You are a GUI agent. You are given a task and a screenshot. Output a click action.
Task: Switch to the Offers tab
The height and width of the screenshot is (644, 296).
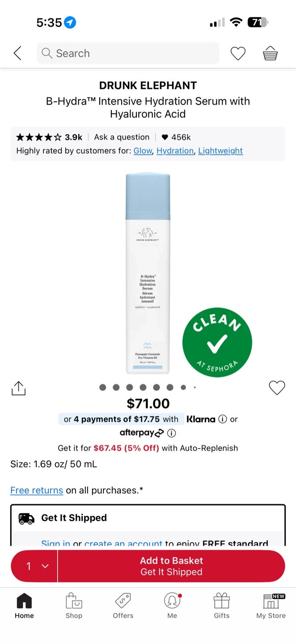coord(123,606)
